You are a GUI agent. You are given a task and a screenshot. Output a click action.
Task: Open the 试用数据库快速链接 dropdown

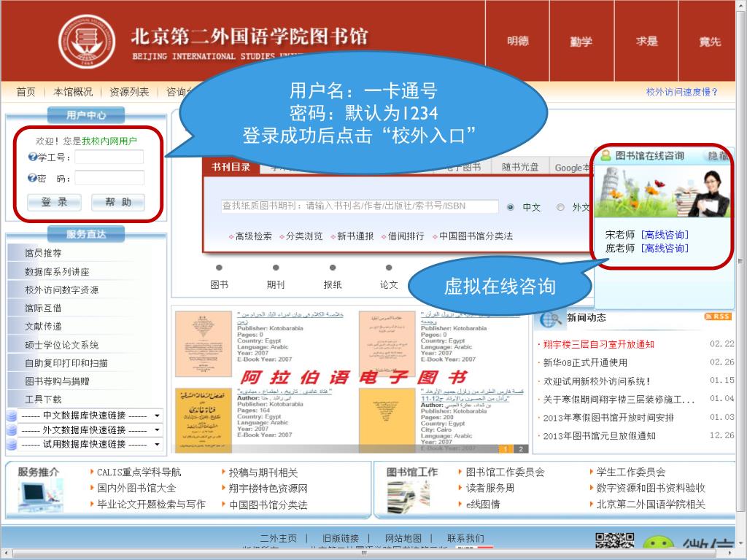pos(90,444)
